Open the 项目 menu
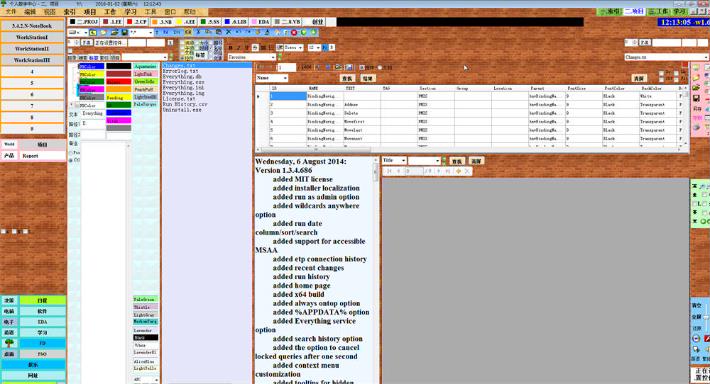This screenshot has width=710, height=384. click(x=90, y=12)
